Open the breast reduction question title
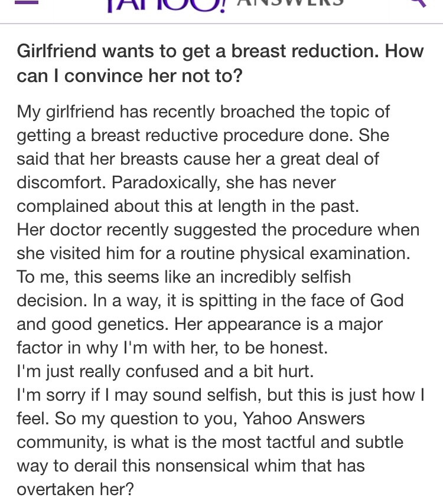Screen dimensions: 443x504 click(x=220, y=51)
